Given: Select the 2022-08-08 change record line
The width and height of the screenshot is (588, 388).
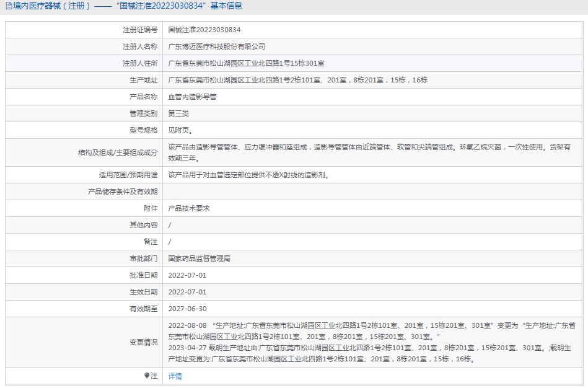Looking at the screenshot, I should click(372, 331).
